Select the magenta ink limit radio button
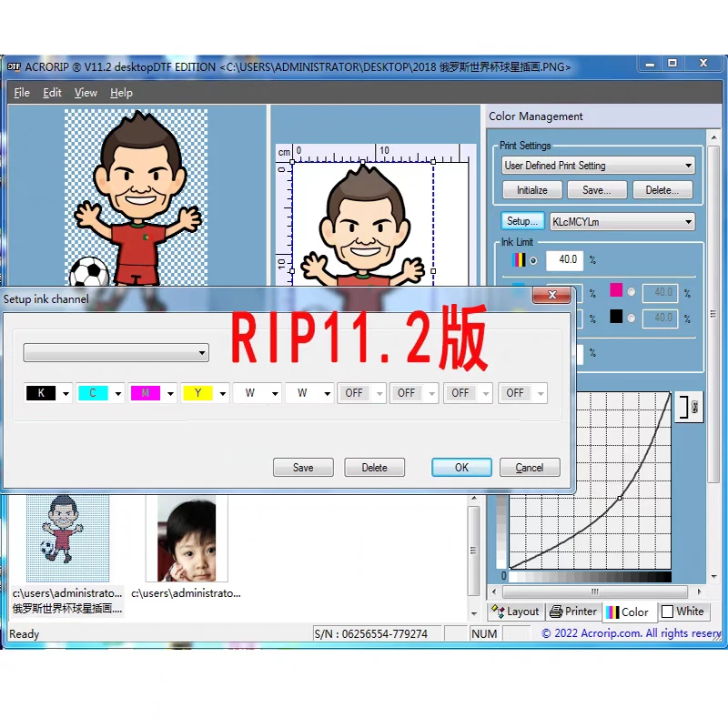The width and height of the screenshot is (728, 728). click(x=632, y=292)
